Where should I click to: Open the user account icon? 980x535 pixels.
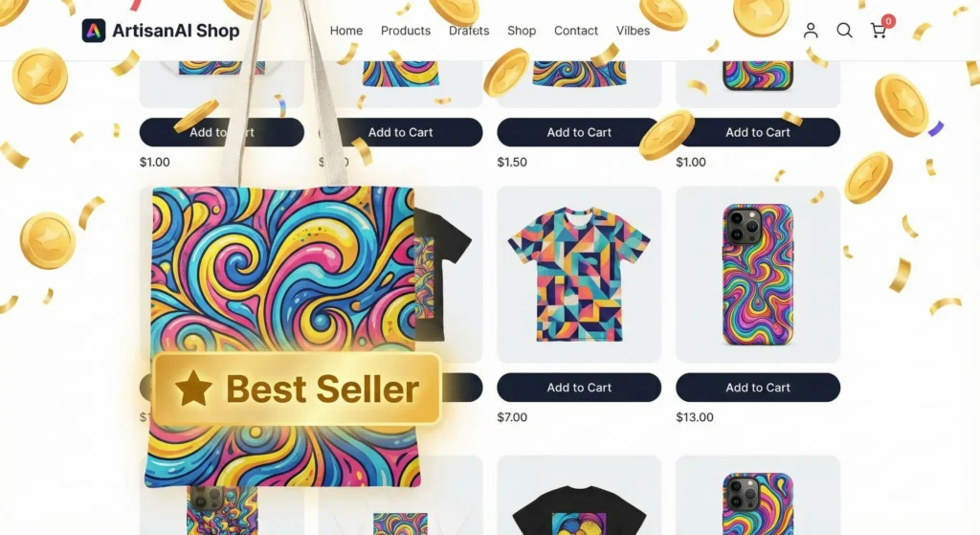(811, 30)
